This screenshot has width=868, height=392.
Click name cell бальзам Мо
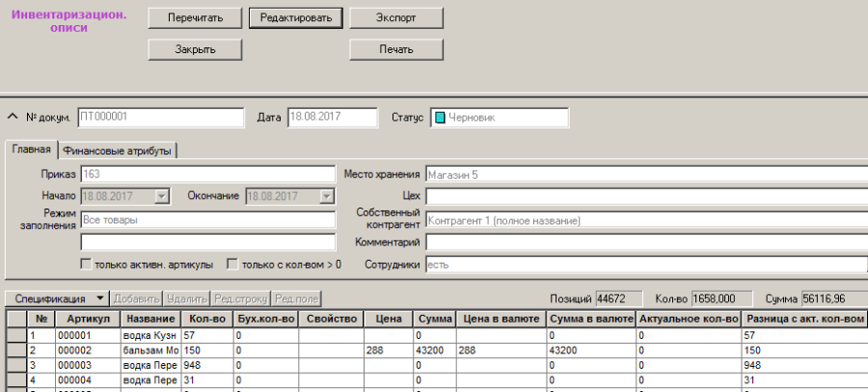pos(150,350)
